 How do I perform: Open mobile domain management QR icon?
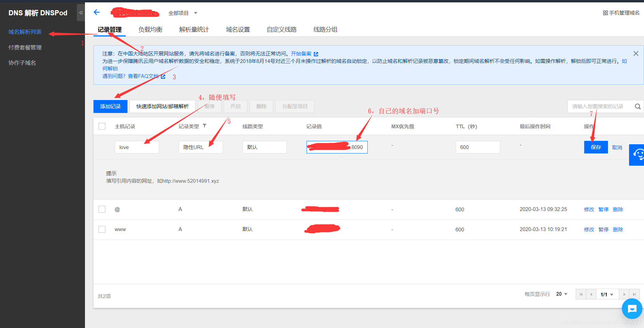pyautogui.click(x=605, y=13)
